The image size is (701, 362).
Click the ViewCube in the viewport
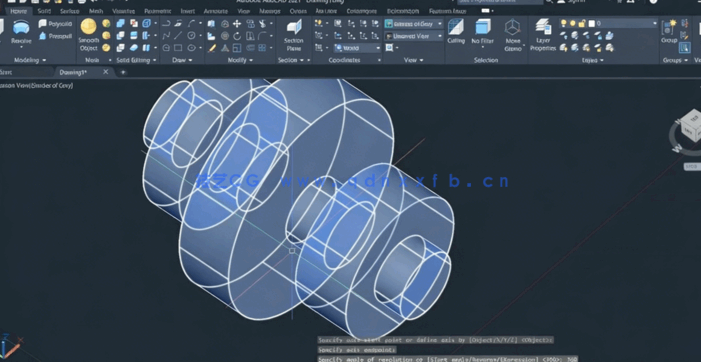[x=692, y=126]
